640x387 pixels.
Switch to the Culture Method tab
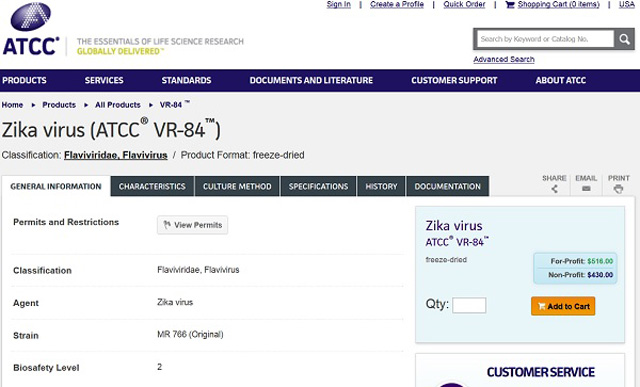point(237,187)
